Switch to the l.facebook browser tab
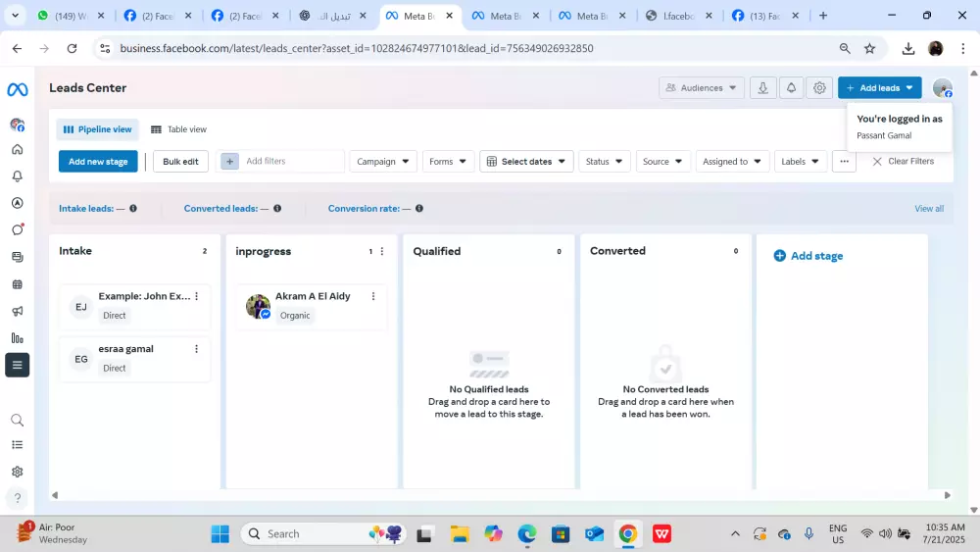The width and height of the screenshot is (980, 552). [x=678, y=16]
